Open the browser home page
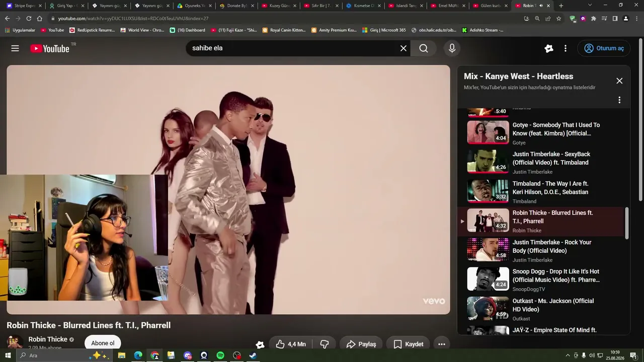This screenshot has height=362, width=644. pyautogui.click(x=39, y=19)
